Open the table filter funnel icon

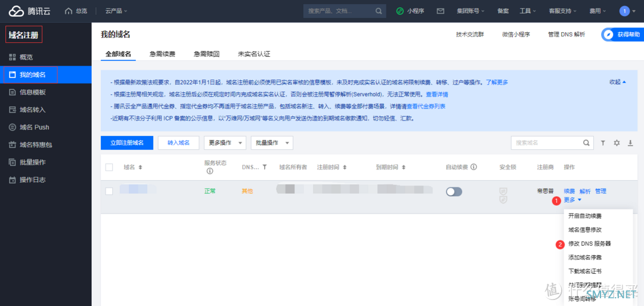(x=603, y=143)
